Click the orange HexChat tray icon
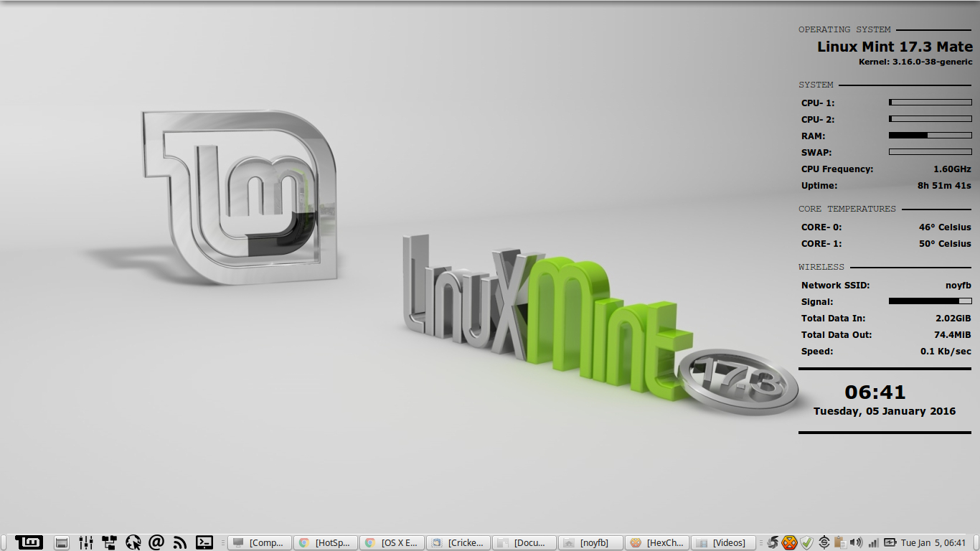 [x=790, y=543]
